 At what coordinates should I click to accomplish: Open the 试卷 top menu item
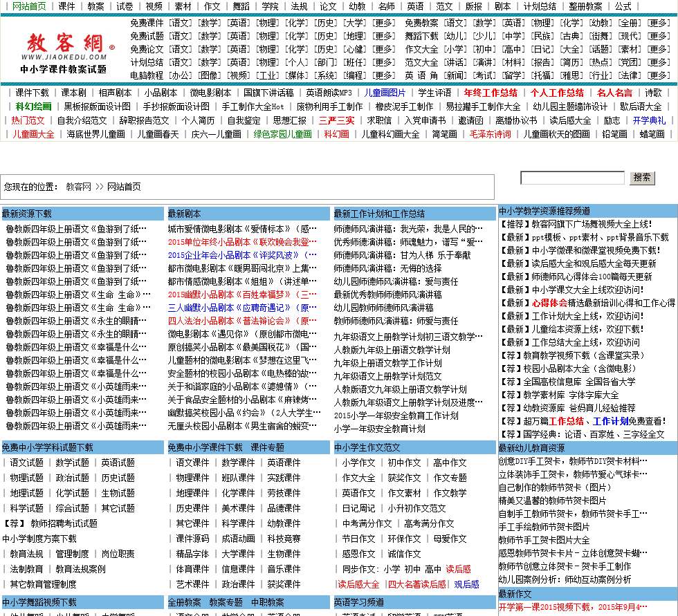point(125,6)
